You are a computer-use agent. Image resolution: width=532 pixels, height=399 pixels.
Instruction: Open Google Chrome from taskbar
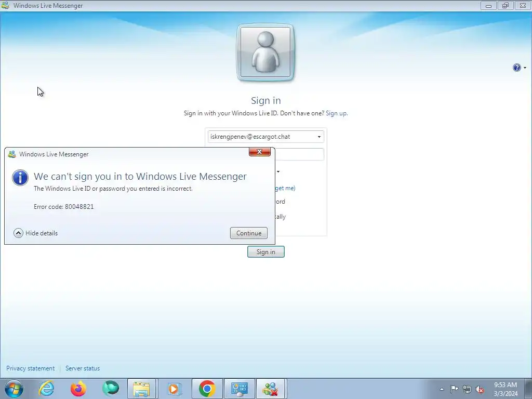click(x=207, y=389)
